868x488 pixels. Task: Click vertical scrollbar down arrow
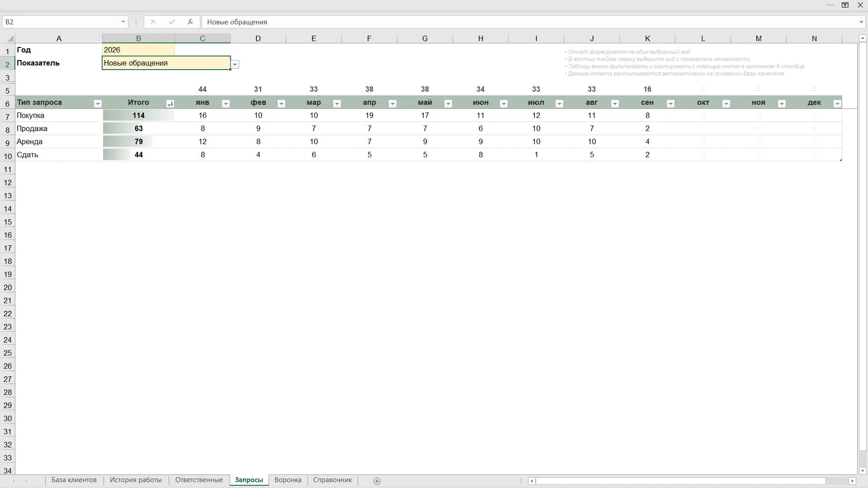click(863, 471)
